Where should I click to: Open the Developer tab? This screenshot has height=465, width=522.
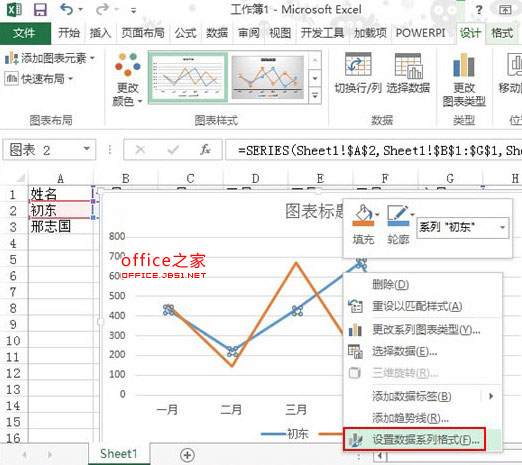coord(322,33)
